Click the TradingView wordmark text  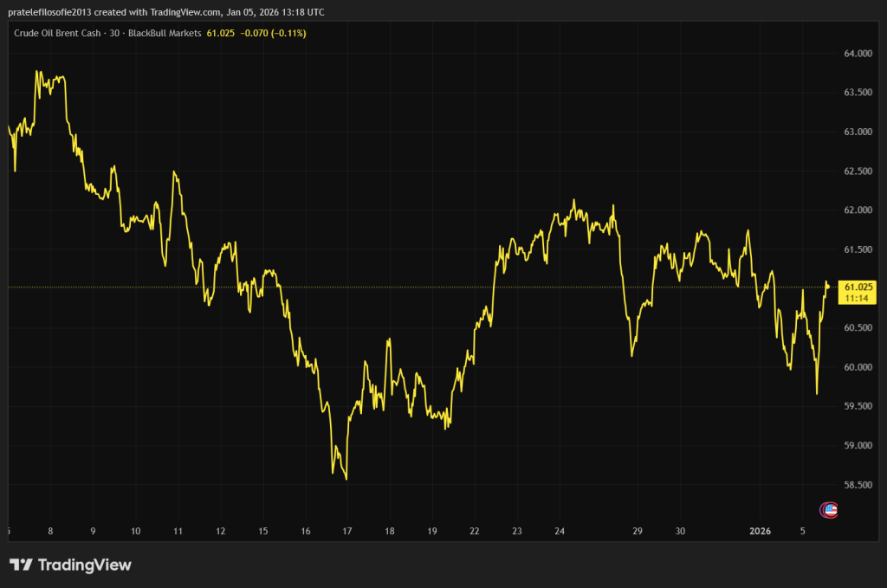pos(84,565)
